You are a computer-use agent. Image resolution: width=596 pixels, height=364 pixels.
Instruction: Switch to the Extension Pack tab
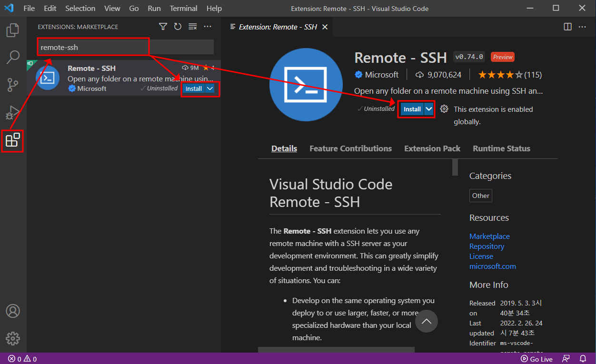(432, 148)
